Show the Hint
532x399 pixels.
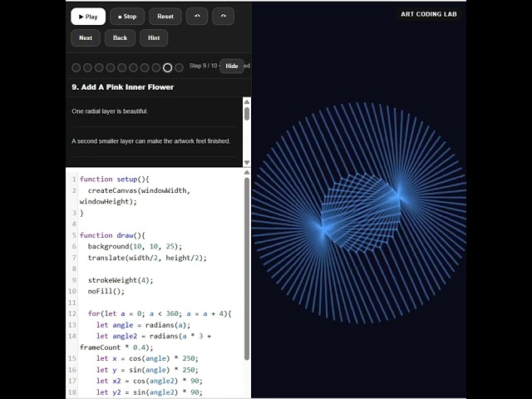tap(154, 38)
